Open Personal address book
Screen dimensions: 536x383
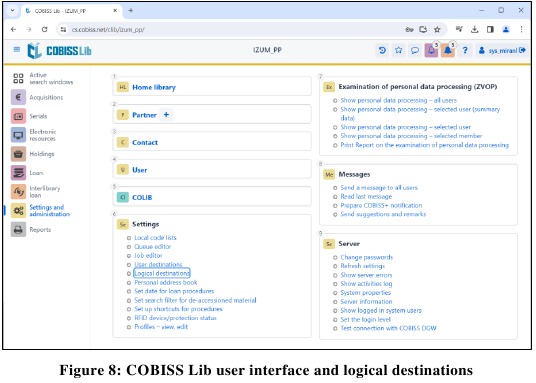(166, 282)
